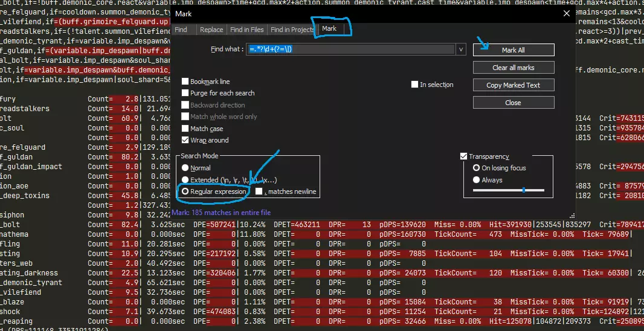Click the Clear all marks button
Image resolution: width=644 pixels, height=331 pixels.
[x=514, y=68]
